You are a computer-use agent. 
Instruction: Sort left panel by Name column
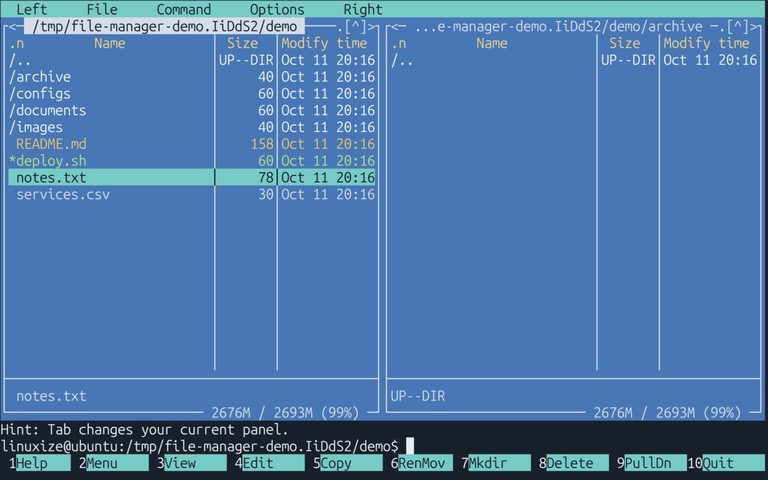(110, 43)
